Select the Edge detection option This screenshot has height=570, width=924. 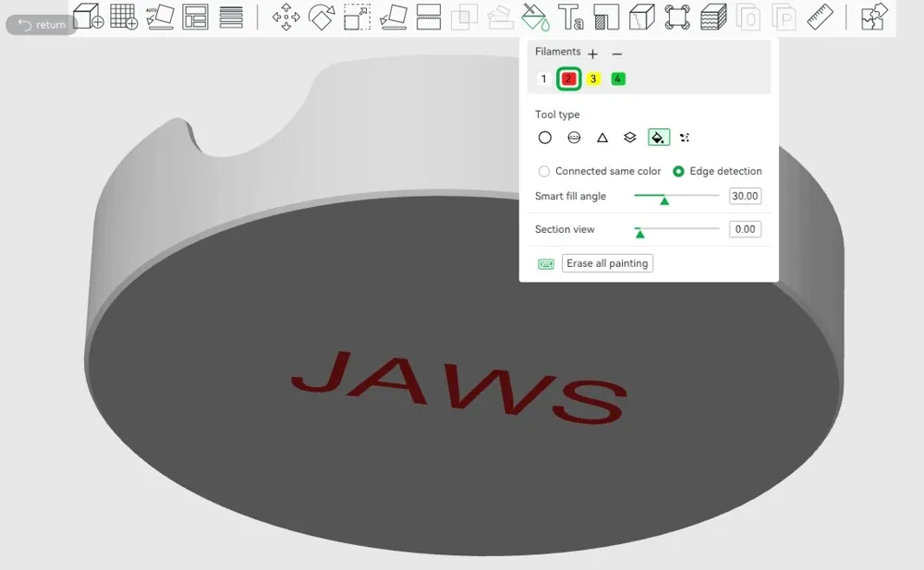(717, 171)
